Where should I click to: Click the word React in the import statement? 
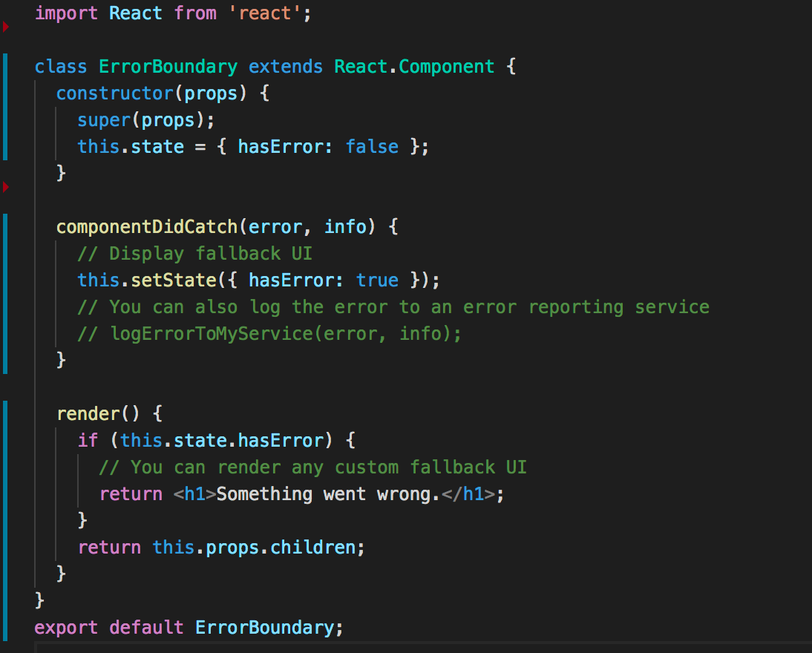tap(135, 13)
